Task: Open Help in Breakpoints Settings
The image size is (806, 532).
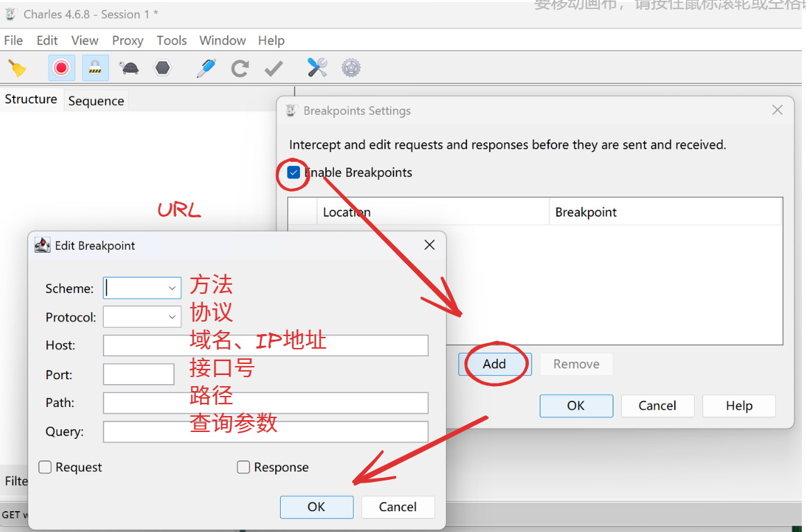Action: (x=739, y=406)
